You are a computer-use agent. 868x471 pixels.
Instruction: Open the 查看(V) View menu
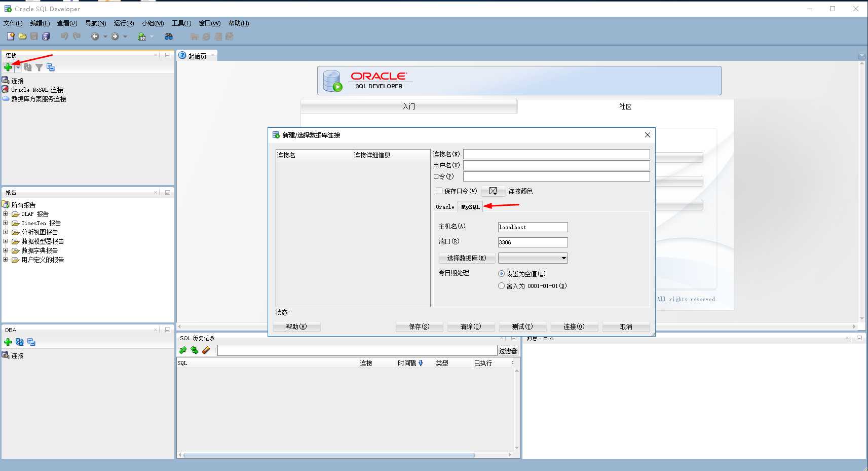(x=67, y=23)
